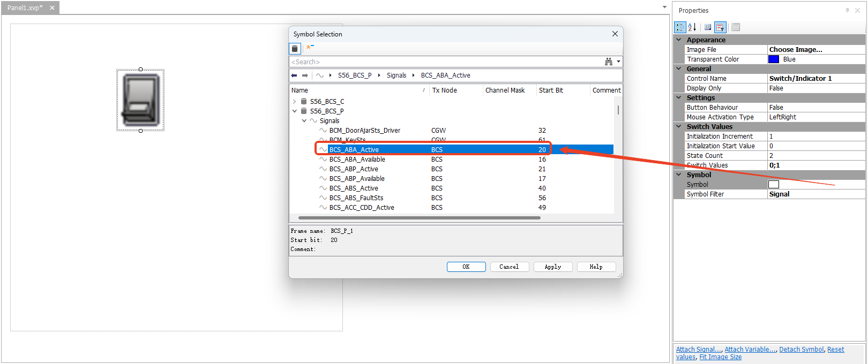Select the S56_BCS_P database icon
868x364 pixels.
click(x=304, y=111)
